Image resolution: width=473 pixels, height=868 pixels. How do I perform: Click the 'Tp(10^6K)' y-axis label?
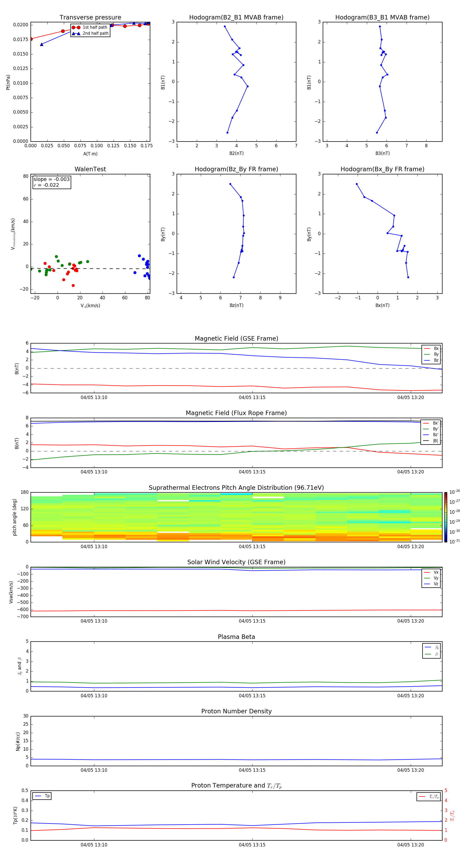click(15, 815)
